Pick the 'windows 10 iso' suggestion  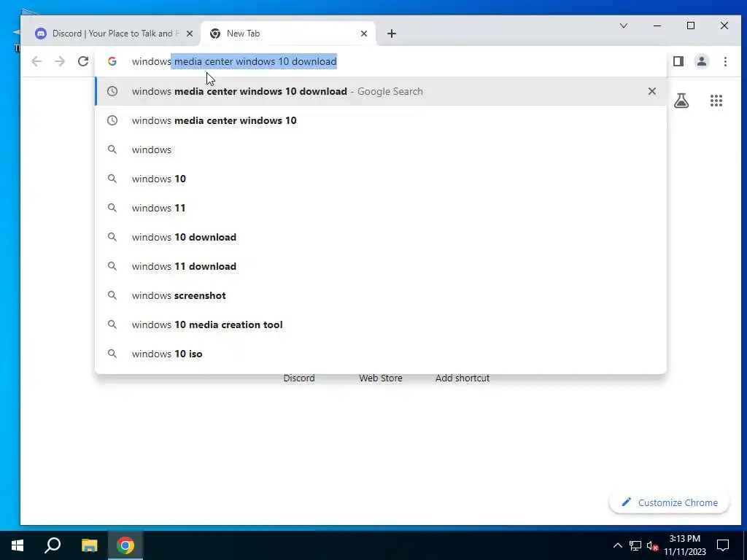381,354
